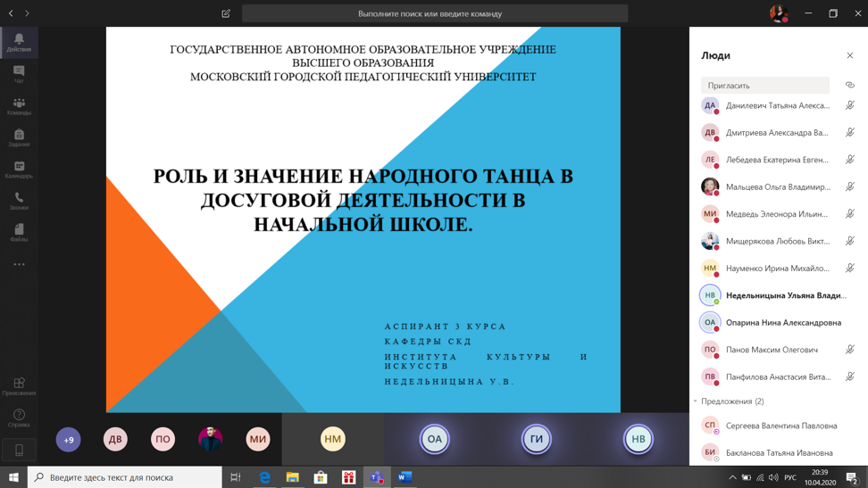The image size is (868, 488).
Task: Show hidden system tray icons
Action: tap(732, 477)
